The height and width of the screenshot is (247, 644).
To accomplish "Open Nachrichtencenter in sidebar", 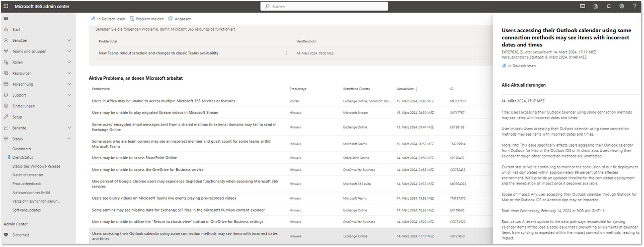I will (28, 175).
